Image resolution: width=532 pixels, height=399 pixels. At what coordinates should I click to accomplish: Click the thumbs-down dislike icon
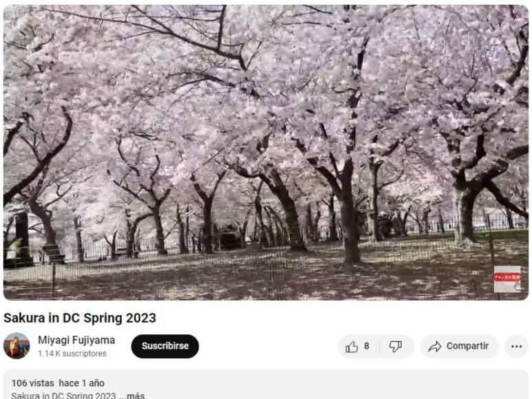coord(395,347)
